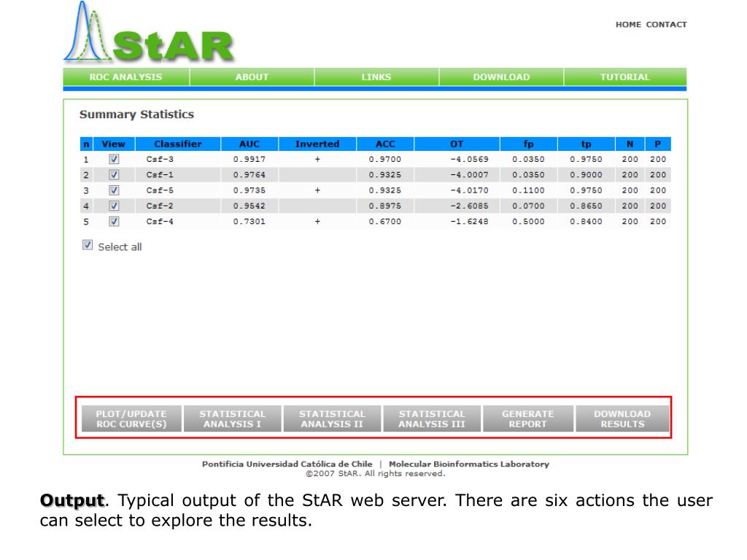
Task: Switch to the ROC ANALYSIS tab
Action: [126, 77]
